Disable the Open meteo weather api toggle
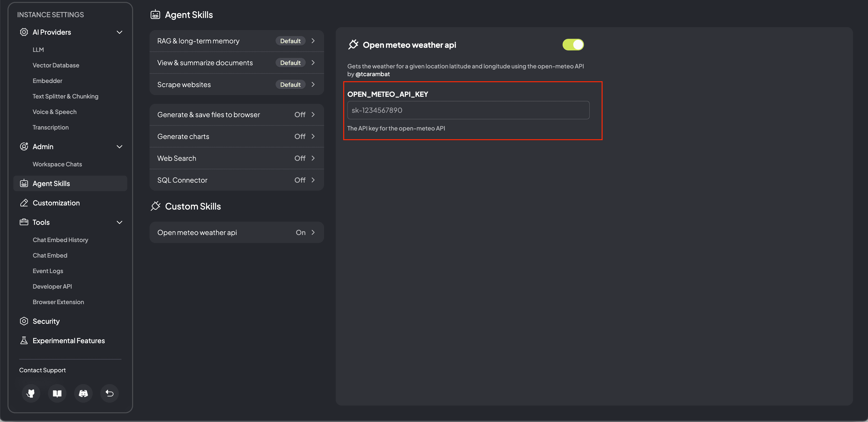Viewport: 868px width, 422px height. pos(573,44)
